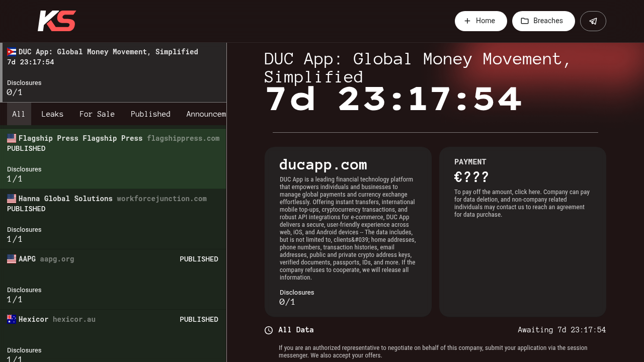The height and width of the screenshot is (362, 644).
Task: Open the Home button
Action: click(481, 21)
